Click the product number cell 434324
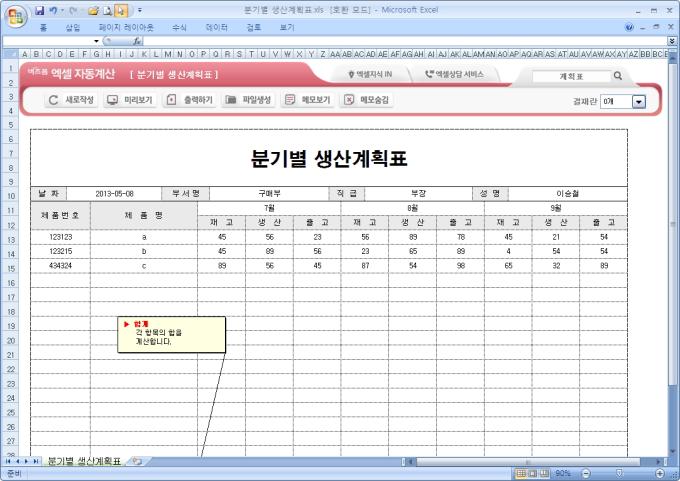The image size is (680, 481). (x=60, y=265)
